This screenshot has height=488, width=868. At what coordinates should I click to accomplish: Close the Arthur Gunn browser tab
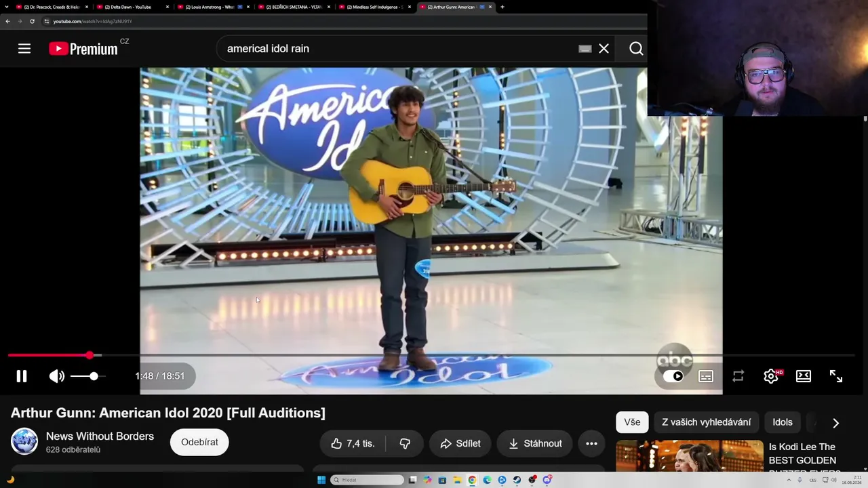(490, 7)
